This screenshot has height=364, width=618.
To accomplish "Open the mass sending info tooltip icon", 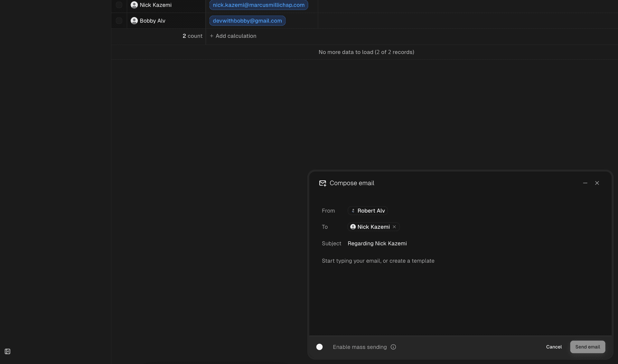I will [x=393, y=347].
